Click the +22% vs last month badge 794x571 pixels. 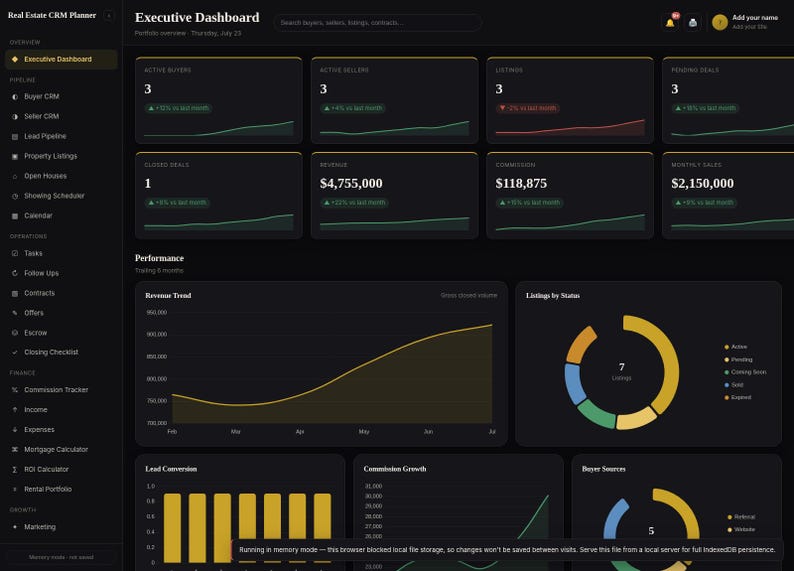click(354, 202)
